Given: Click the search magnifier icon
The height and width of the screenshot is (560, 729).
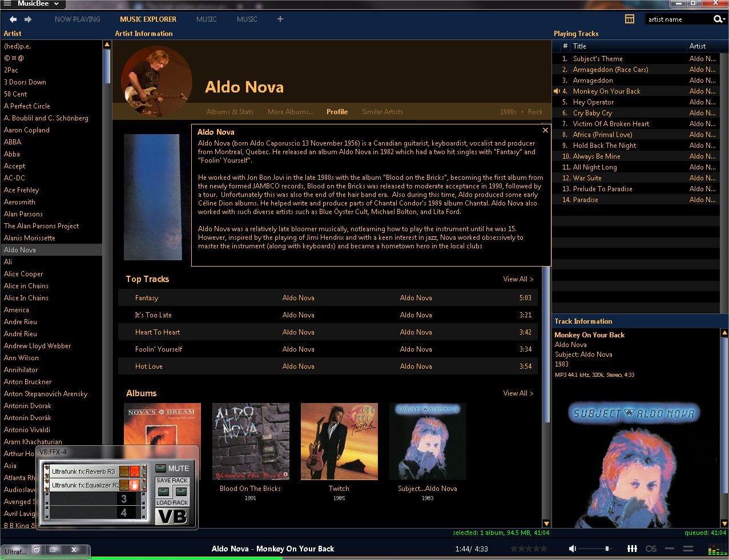Looking at the screenshot, I should click(x=718, y=19).
